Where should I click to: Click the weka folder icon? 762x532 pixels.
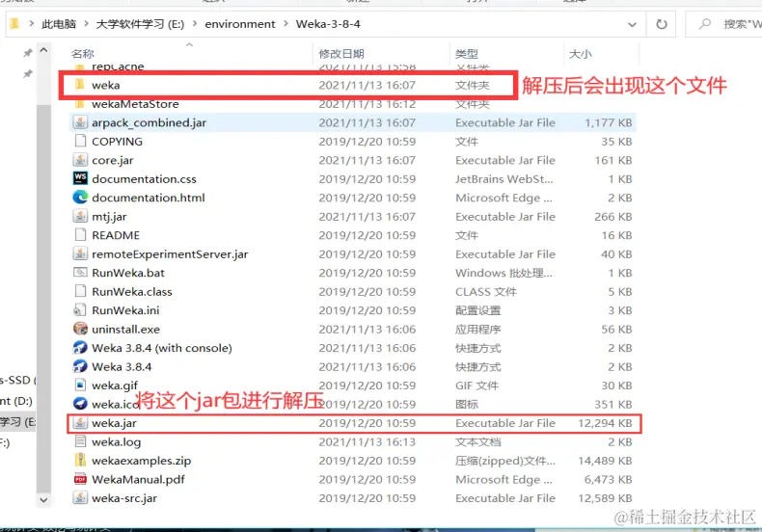pyautogui.click(x=80, y=85)
